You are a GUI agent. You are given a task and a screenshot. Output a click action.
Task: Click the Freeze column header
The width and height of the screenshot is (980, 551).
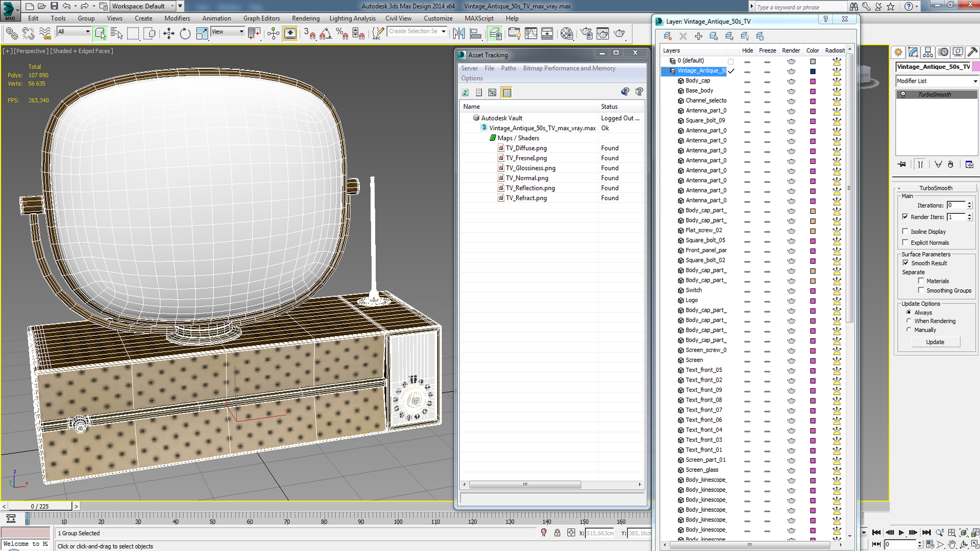click(767, 51)
